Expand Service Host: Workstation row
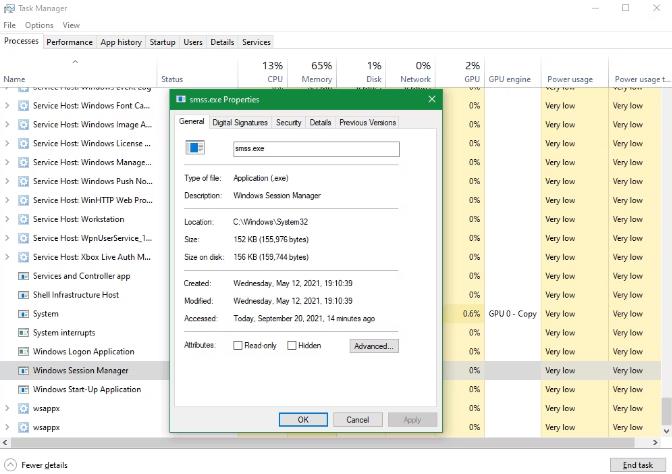Viewport: 672px width, 474px height. point(7,219)
